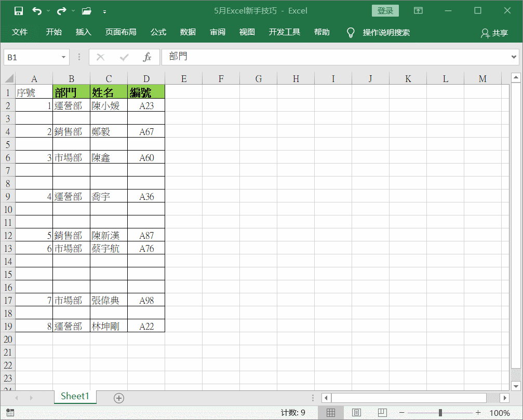Select column A header
Screen dimensions: 523x420
(34, 79)
